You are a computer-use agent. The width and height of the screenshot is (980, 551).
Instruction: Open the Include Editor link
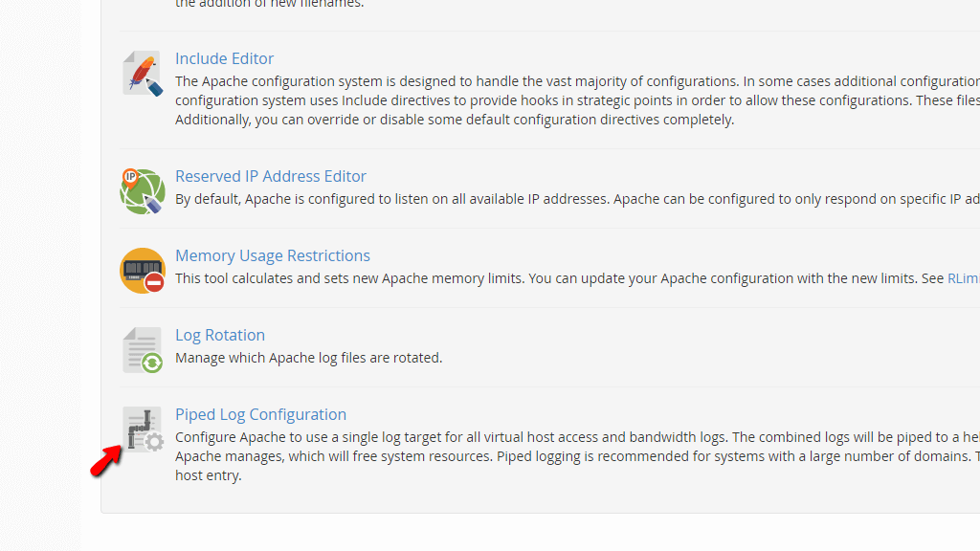[x=224, y=58]
